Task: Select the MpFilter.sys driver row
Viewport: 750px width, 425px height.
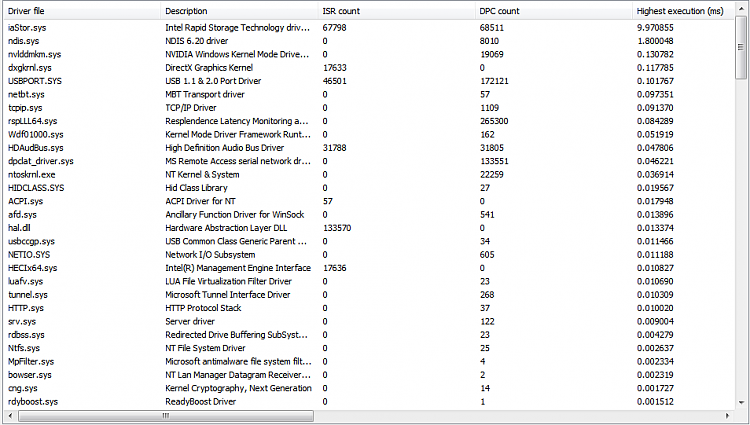Action: 369,362
